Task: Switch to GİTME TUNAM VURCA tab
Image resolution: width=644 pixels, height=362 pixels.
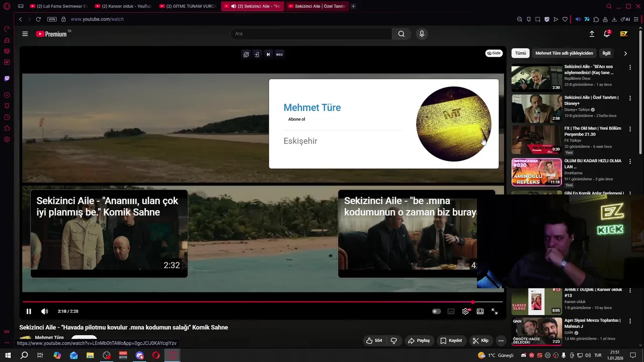Action: click(x=188, y=7)
